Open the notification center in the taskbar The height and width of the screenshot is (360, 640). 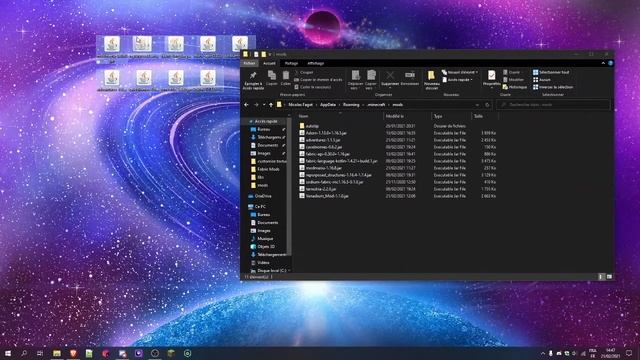629,353
